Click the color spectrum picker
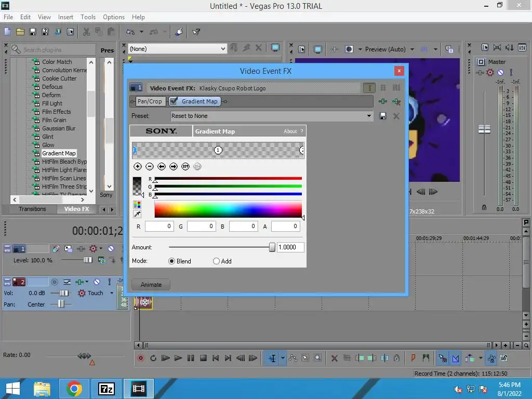Viewport: 532px width, 399px height. [228, 209]
